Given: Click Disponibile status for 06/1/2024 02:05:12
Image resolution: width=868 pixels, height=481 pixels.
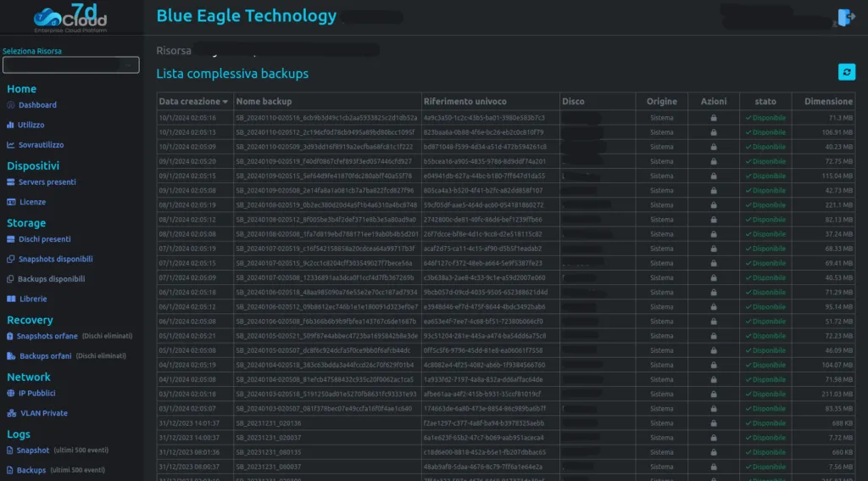Looking at the screenshot, I should click(765, 306).
